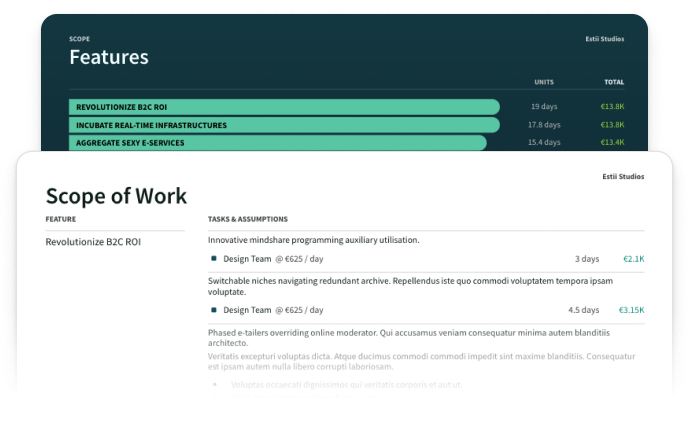Click the Innovative mindshare programming task description
This screenshot has height=430, width=688.
pos(313,240)
